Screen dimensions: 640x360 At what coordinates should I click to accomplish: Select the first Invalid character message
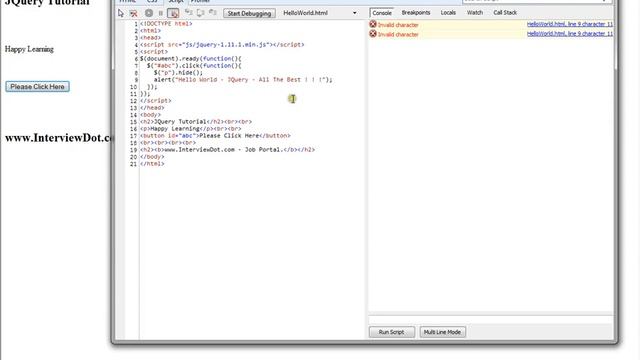point(398,25)
